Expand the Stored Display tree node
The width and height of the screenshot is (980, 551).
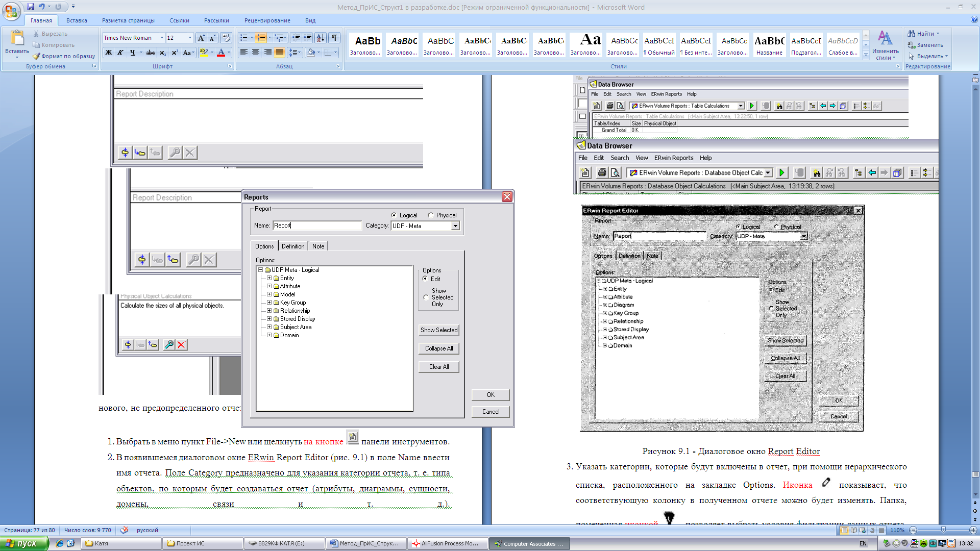[269, 319]
